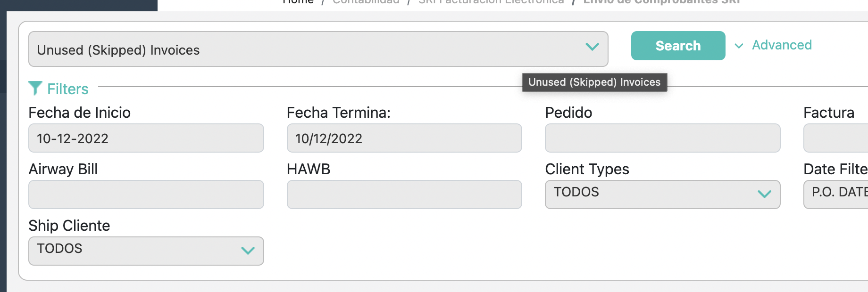Open the Unused (Skipped) Invoices dropdown
The width and height of the screenshot is (868, 292).
318,49
